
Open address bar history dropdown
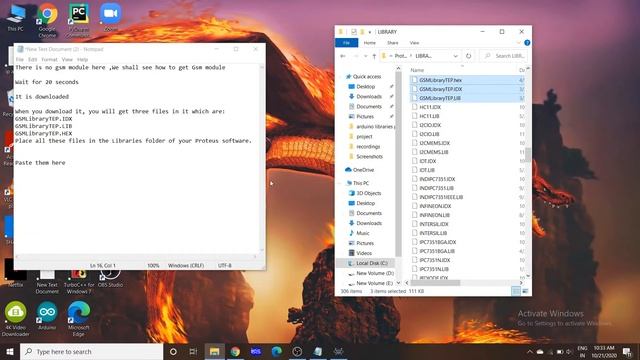(455, 56)
